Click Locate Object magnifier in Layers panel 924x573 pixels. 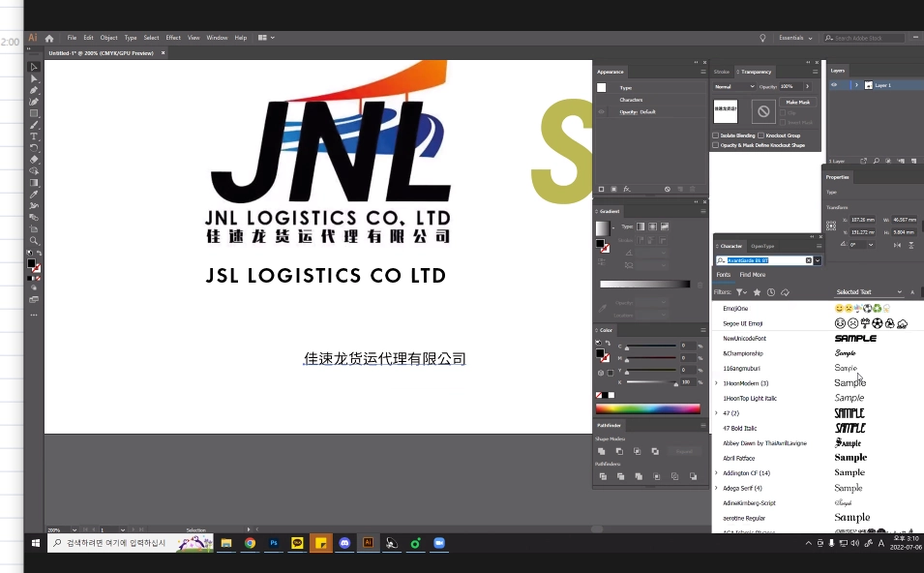pyautogui.click(x=877, y=161)
